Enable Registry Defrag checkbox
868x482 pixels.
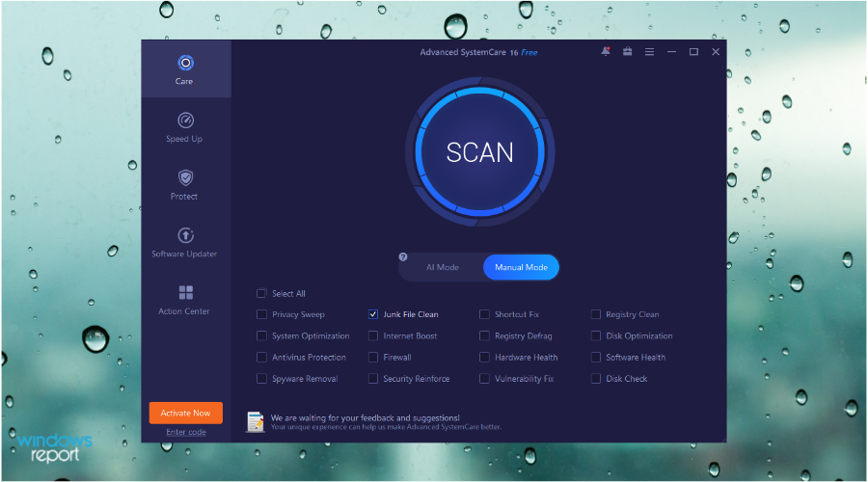click(x=484, y=335)
